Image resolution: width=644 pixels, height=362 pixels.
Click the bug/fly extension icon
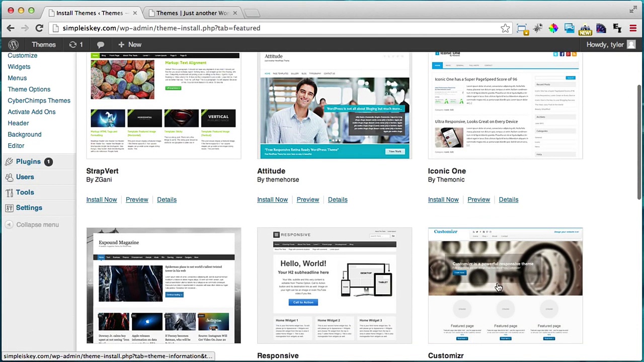point(538,28)
